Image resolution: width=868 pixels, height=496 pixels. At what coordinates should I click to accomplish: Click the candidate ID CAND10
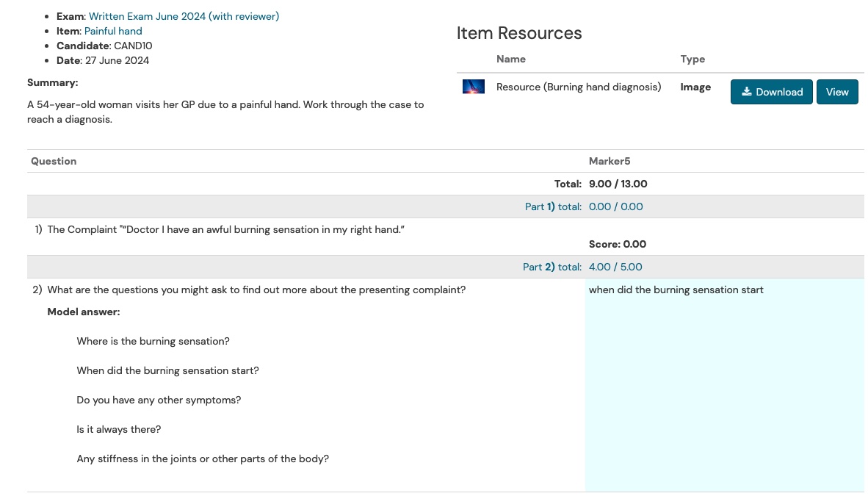coord(133,46)
